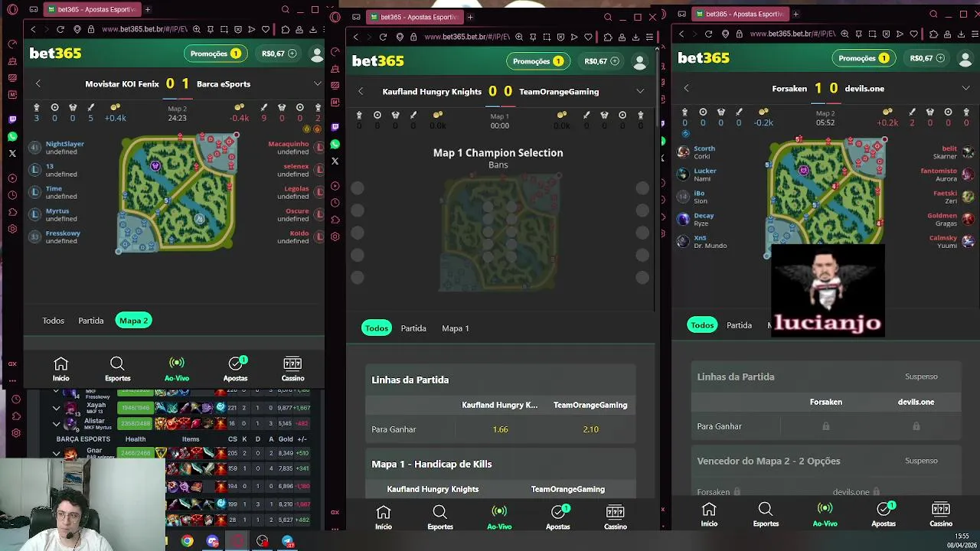
Task: Click Esportes search icon in middle window
Action: 439,517
